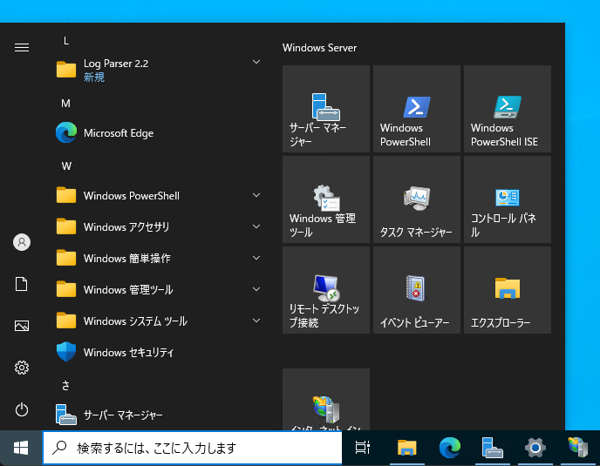The height and width of the screenshot is (466, 600).
Task: Open Microsoft Edge from the taskbar
Action: 450,447
